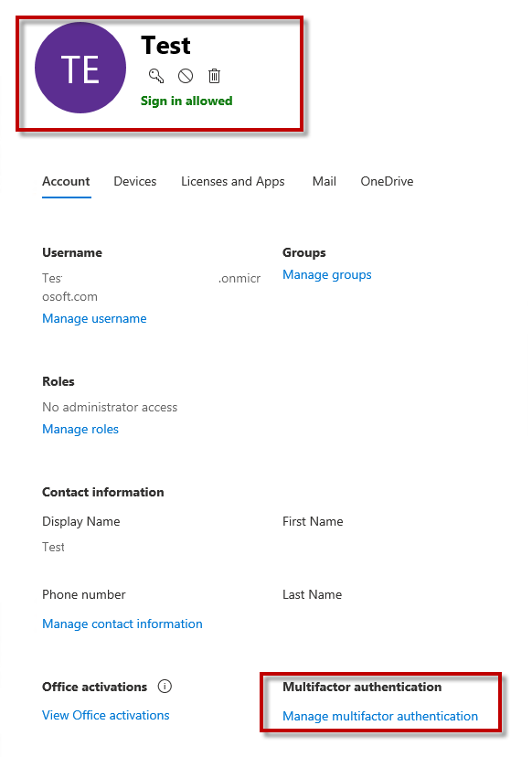Click Manage roles under Roles
This screenshot has height=757, width=532.
coord(80,428)
